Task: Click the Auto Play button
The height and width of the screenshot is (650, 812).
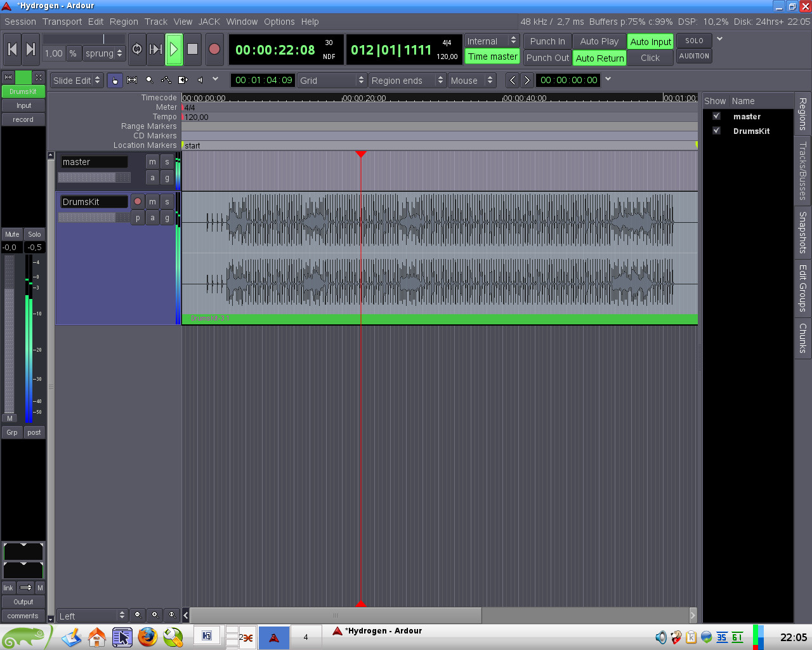Action: click(599, 41)
